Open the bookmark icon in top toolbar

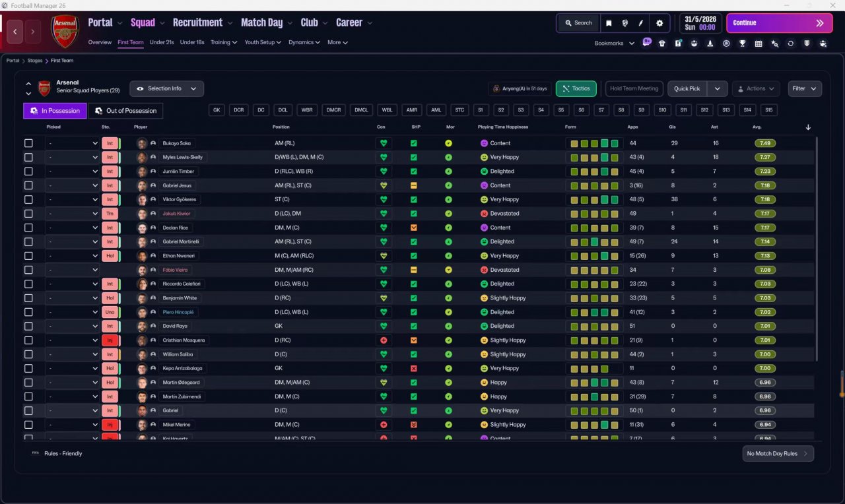tap(609, 23)
